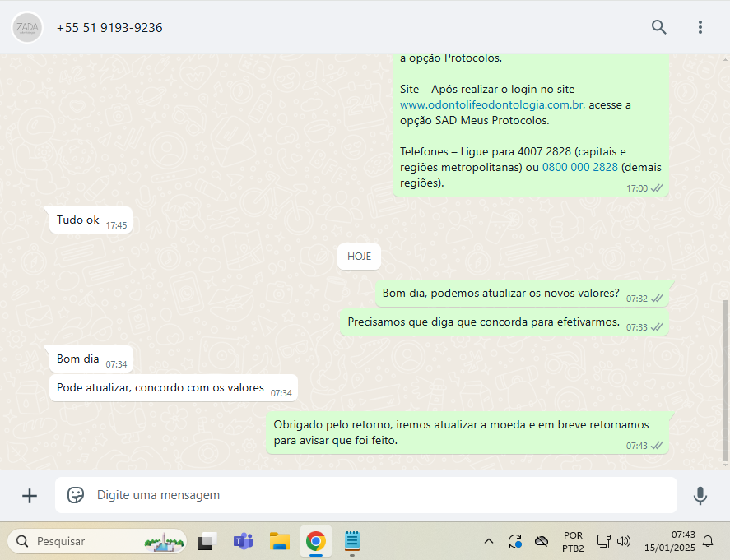Click the chat vertical scrollbar
The image size is (730, 560).
click(x=724, y=378)
